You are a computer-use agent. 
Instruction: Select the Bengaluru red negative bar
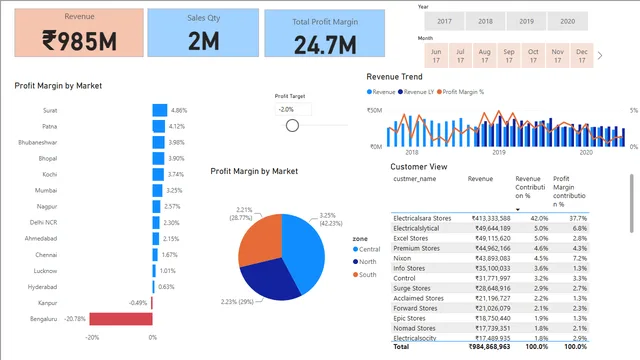(121, 319)
